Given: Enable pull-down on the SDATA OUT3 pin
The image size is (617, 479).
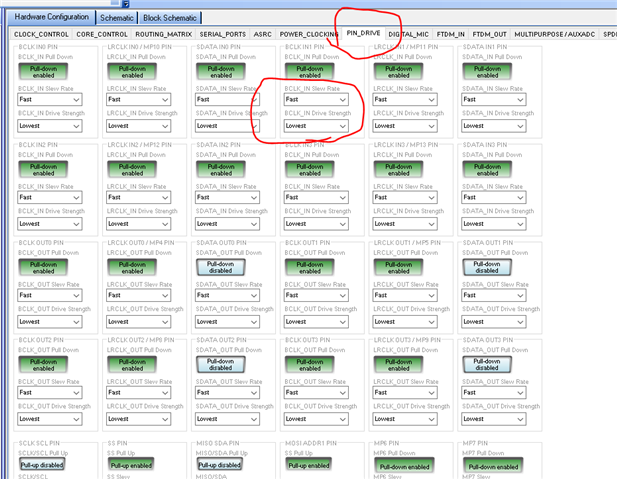Looking at the screenshot, I should click(x=487, y=364).
